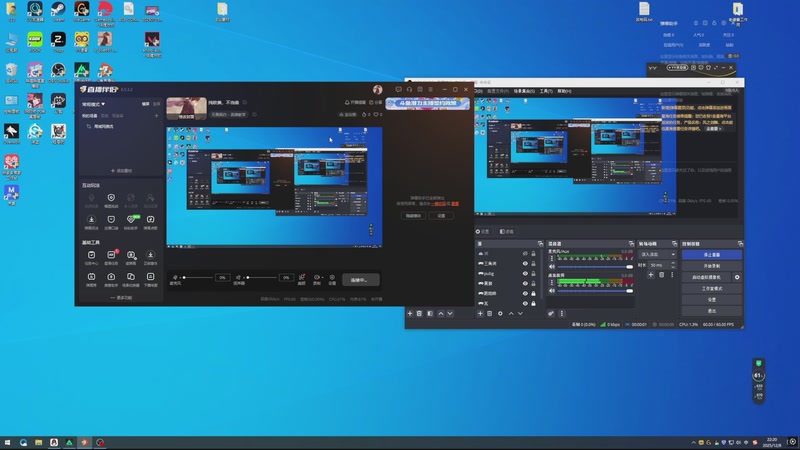Screen dimensions: 800x450
Task: Move scene down in OBS scenes toolbar
Action: pyautogui.click(x=450, y=314)
